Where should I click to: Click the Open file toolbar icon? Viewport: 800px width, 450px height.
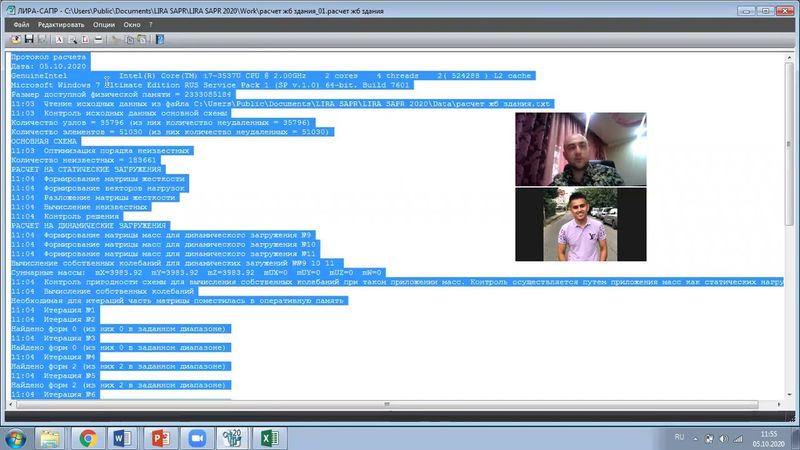coord(14,38)
